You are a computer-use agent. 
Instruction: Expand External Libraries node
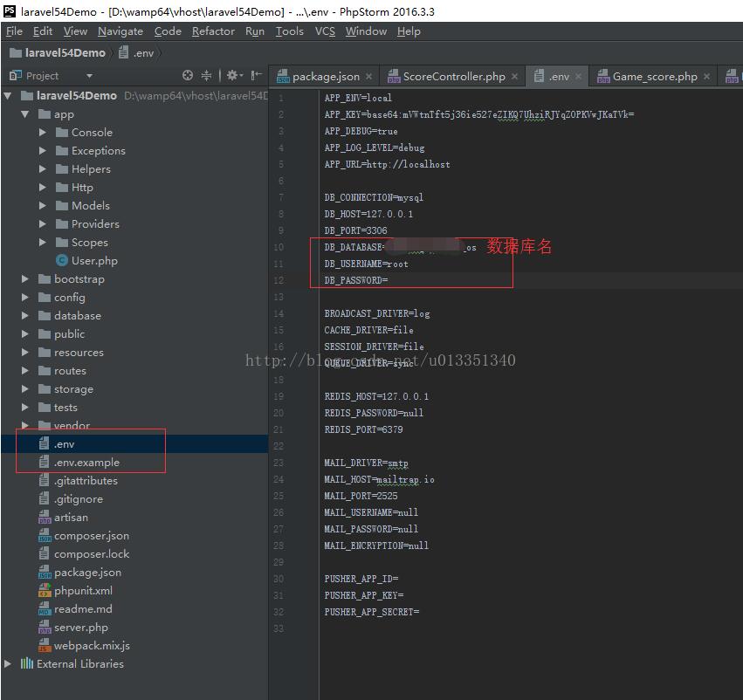(x=8, y=664)
